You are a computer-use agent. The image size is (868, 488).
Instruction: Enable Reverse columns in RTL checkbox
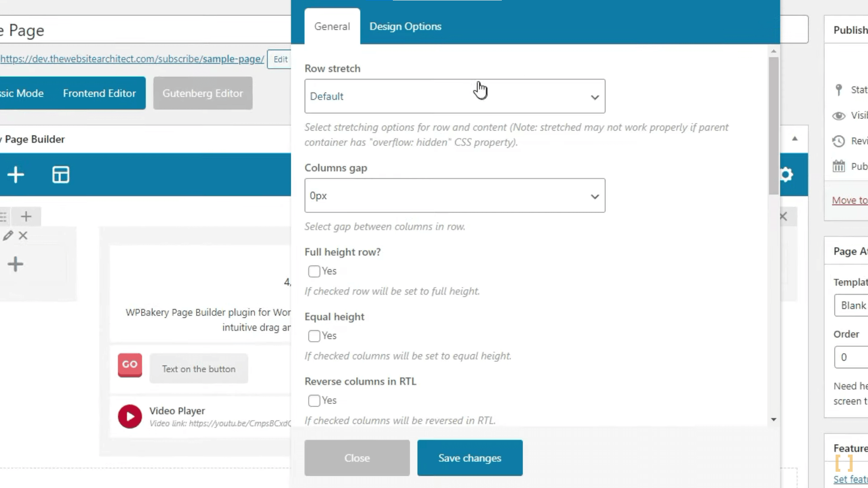(x=314, y=400)
